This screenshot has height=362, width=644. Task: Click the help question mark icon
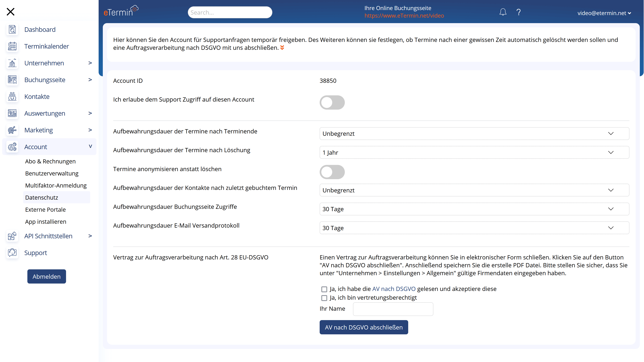(519, 12)
